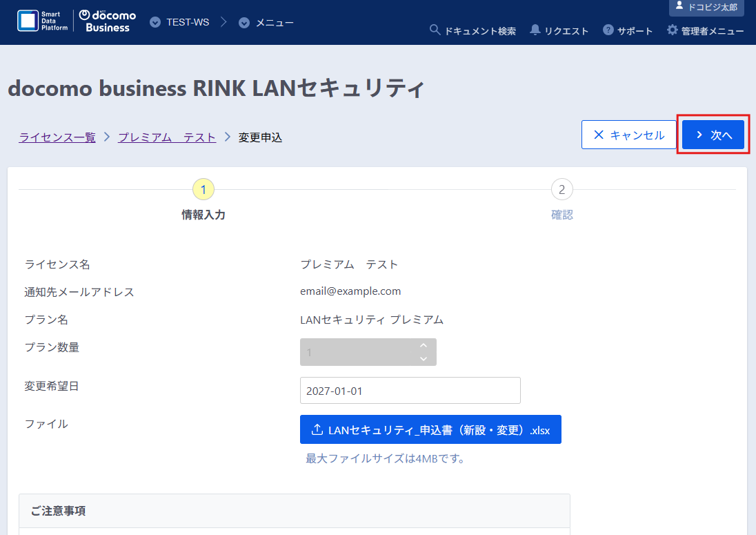Screen dimensions: 756x535
Task: Click the サポート question mark icon
Action: pos(608,30)
